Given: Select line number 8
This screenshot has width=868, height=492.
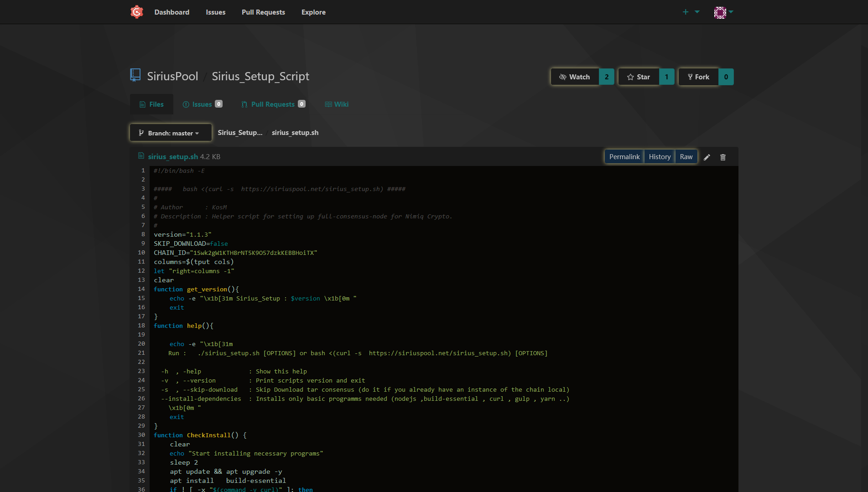Looking at the screenshot, I should click(x=143, y=234).
